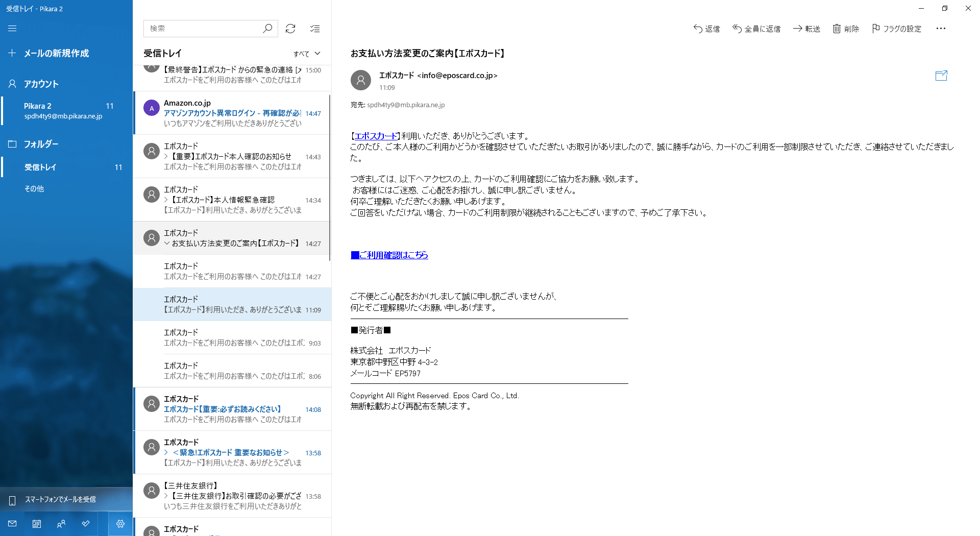Open the 11:09 エポスカード sub-message
Viewport: 980px width, 536px height.
232,305
